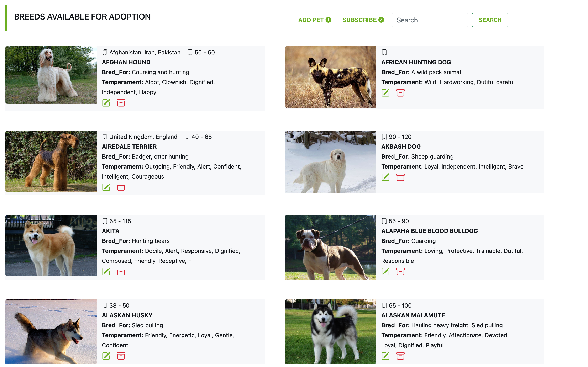Click the Add Pet link
The image size is (588, 367).
click(x=314, y=20)
